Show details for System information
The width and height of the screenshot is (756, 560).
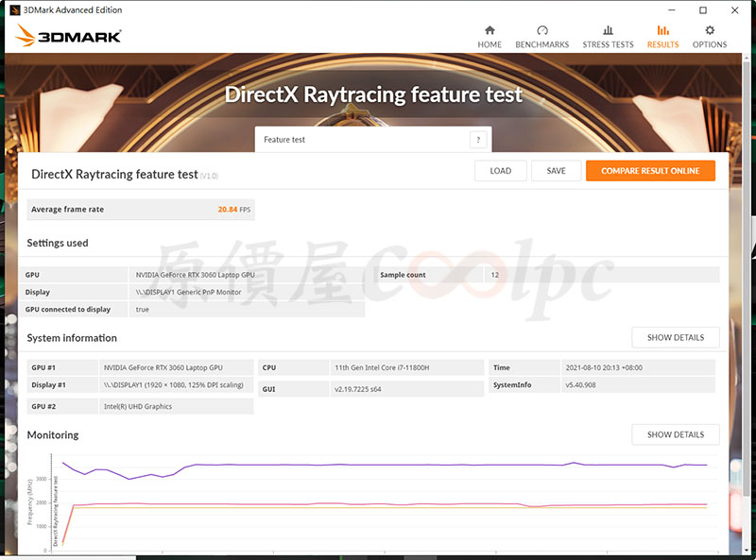(x=676, y=337)
